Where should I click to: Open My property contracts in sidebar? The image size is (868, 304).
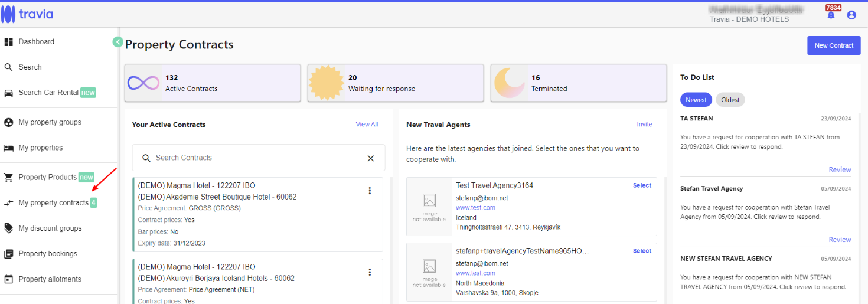pos(53,203)
